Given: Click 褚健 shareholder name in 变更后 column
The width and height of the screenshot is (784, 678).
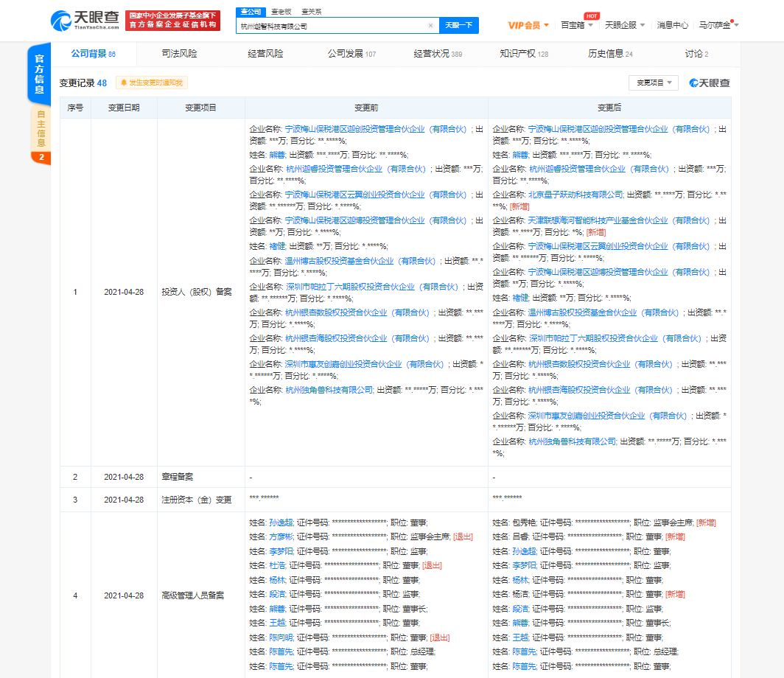Looking at the screenshot, I should [x=520, y=298].
